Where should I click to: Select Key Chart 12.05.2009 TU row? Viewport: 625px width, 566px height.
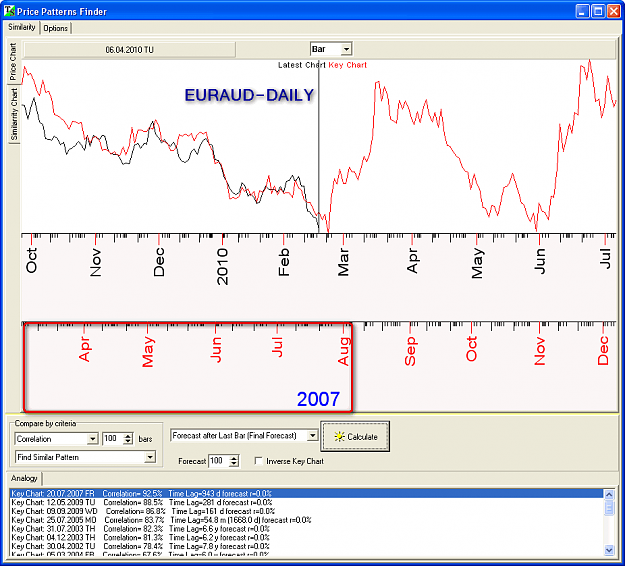(x=306, y=502)
